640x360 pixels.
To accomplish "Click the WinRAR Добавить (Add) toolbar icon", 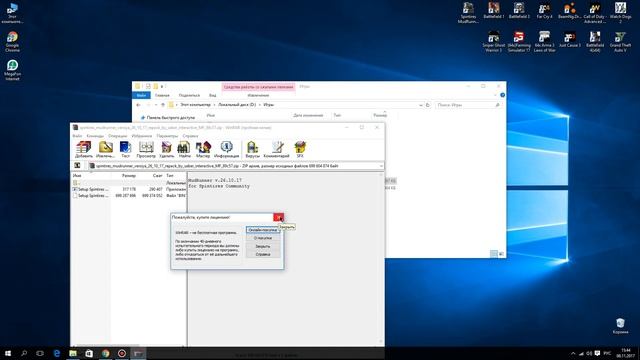I will (x=84, y=149).
